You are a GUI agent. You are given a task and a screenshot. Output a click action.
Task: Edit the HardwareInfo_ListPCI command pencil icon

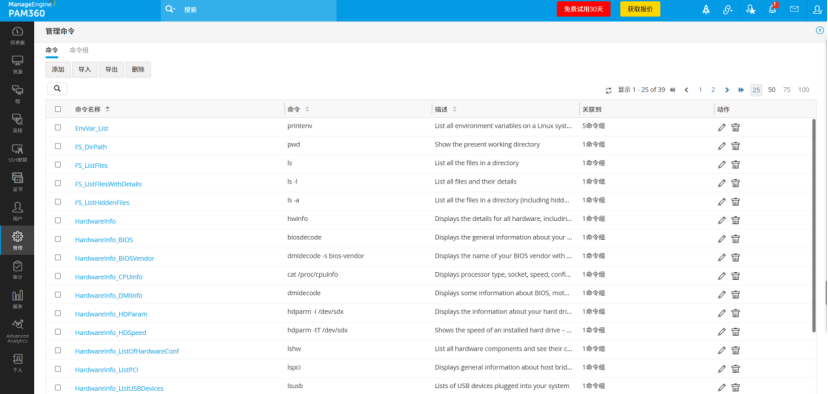pyautogui.click(x=721, y=369)
